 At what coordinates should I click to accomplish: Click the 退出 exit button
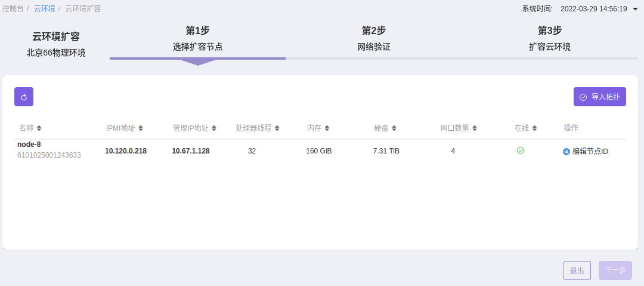[x=577, y=270]
